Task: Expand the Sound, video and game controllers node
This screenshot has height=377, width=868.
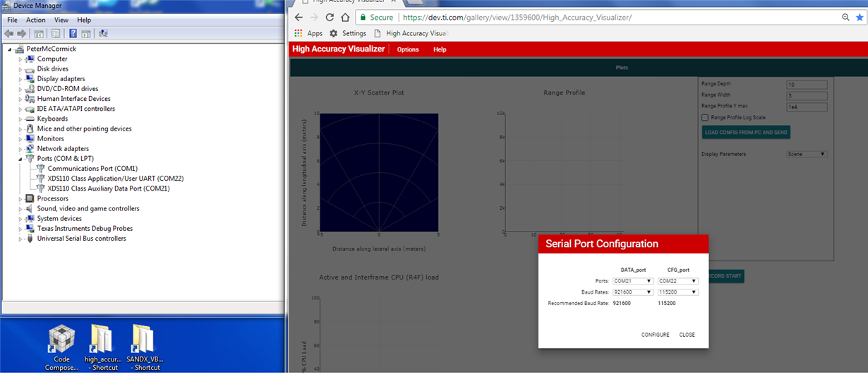Action: tap(20, 209)
